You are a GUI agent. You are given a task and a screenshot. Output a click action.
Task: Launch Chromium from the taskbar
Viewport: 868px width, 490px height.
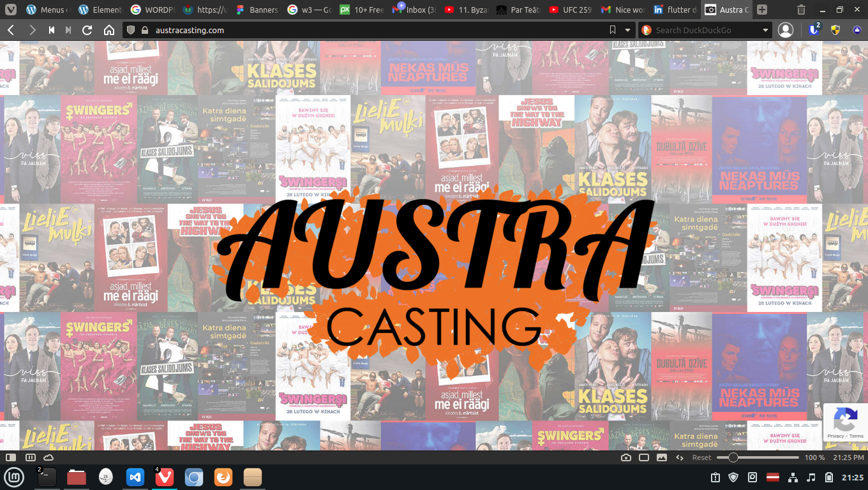(x=194, y=477)
